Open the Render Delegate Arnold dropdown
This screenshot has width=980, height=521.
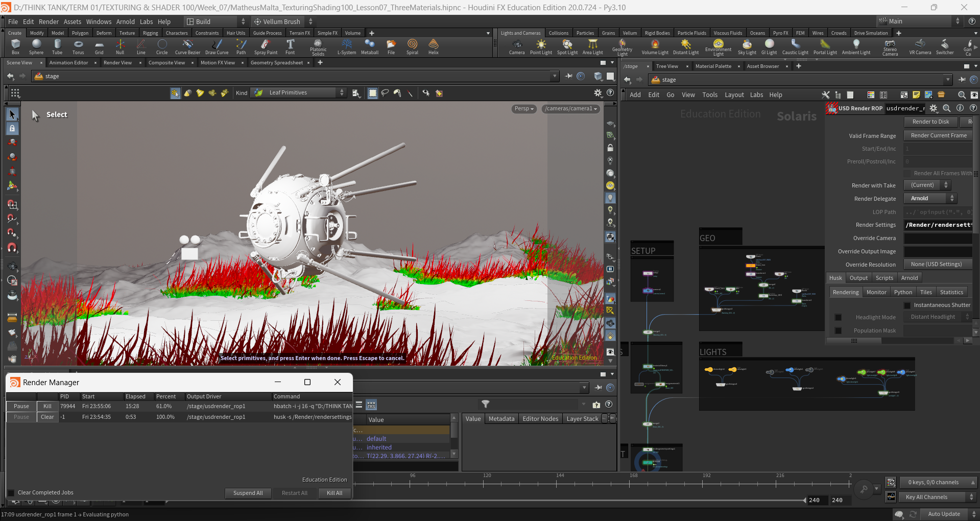tap(930, 198)
